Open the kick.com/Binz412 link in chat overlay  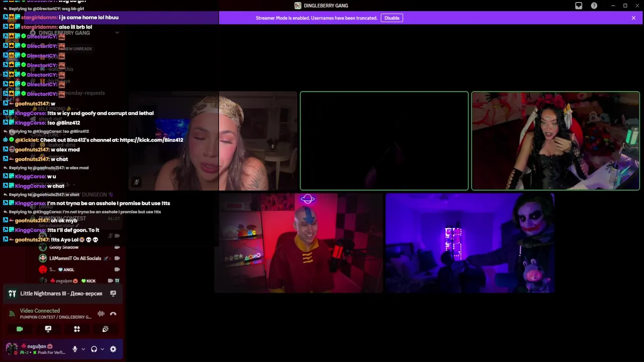(151, 140)
